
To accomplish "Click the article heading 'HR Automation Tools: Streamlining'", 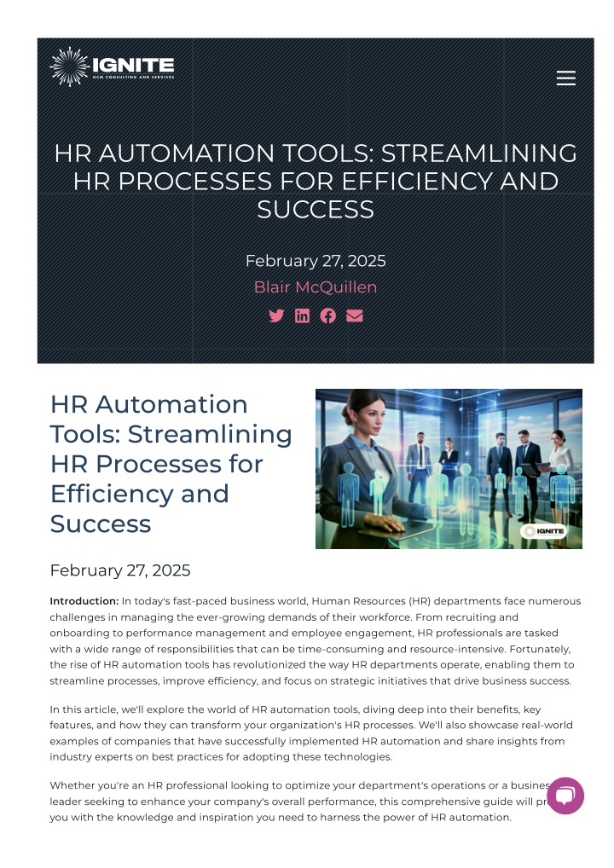I will 171,464.
